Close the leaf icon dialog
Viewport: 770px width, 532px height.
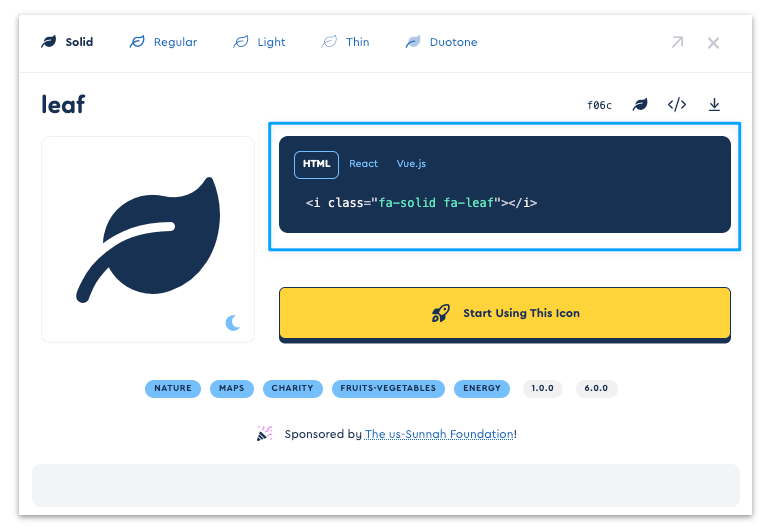pyautogui.click(x=713, y=42)
